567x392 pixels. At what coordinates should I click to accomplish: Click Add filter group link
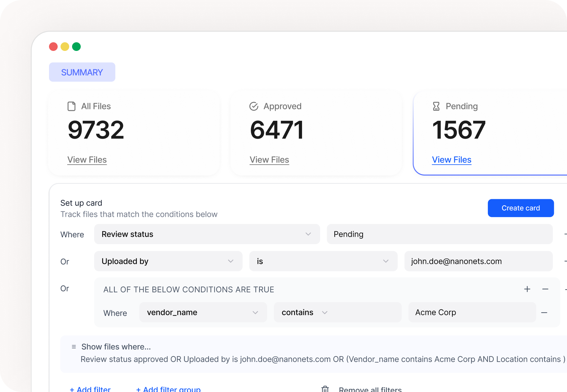(x=168, y=389)
